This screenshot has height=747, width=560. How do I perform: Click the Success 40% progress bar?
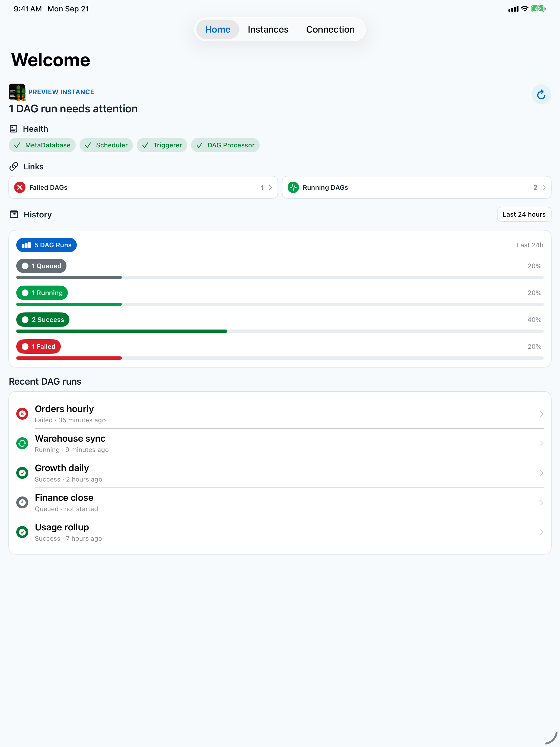tap(280, 331)
